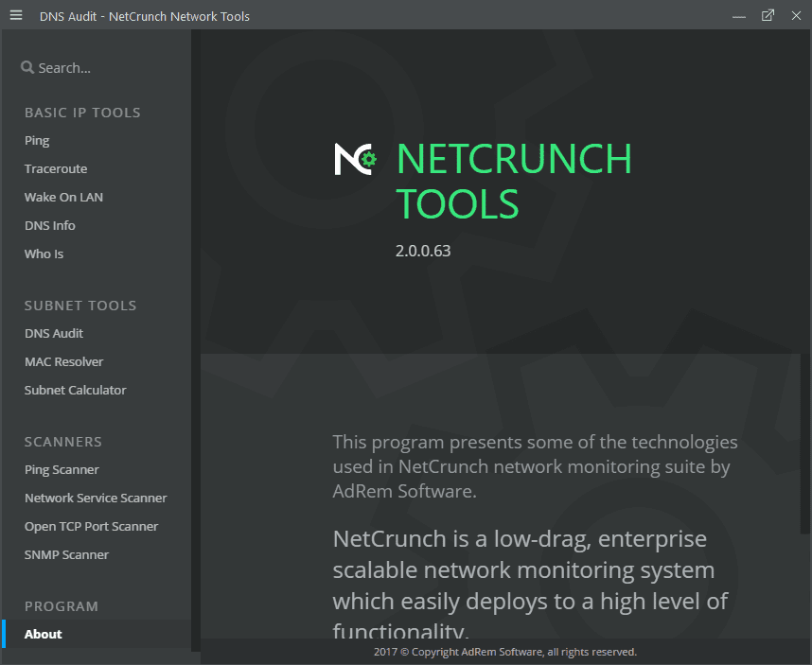This screenshot has width=812, height=665.
Task: Open the Traceroute tool
Action: 56,168
